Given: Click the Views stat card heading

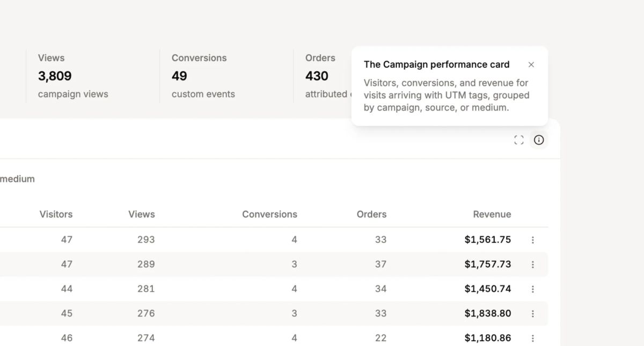Looking at the screenshot, I should [x=51, y=58].
